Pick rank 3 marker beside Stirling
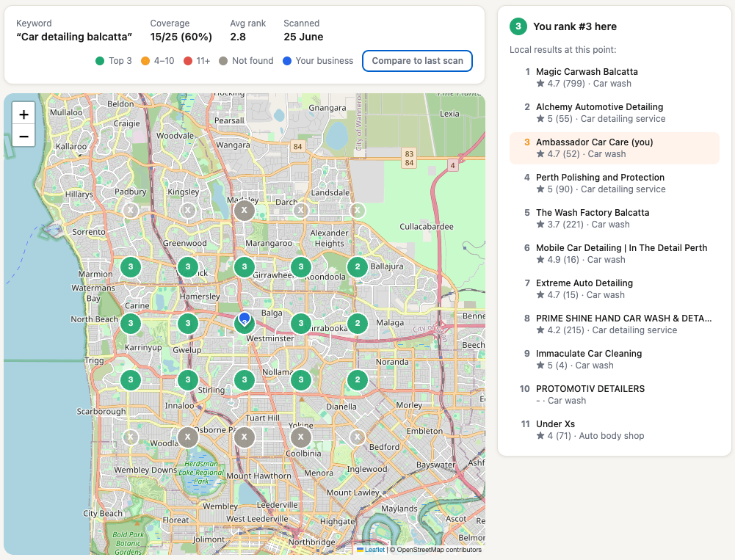Screen dimensions: 735x560 (187, 380)
